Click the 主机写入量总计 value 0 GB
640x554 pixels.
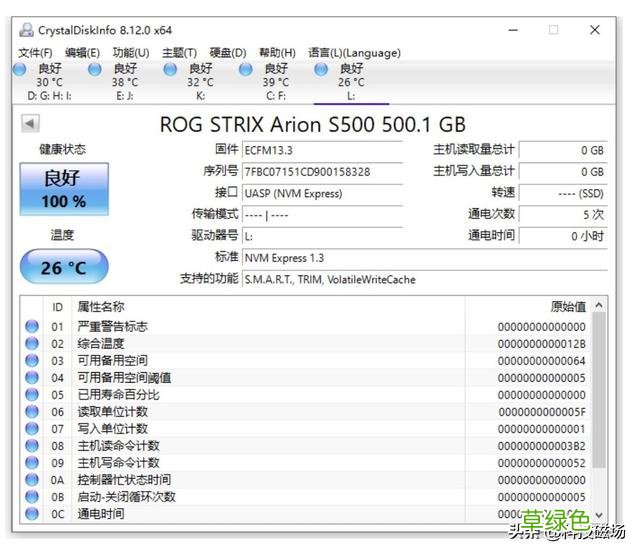click(x=563, y=172)
